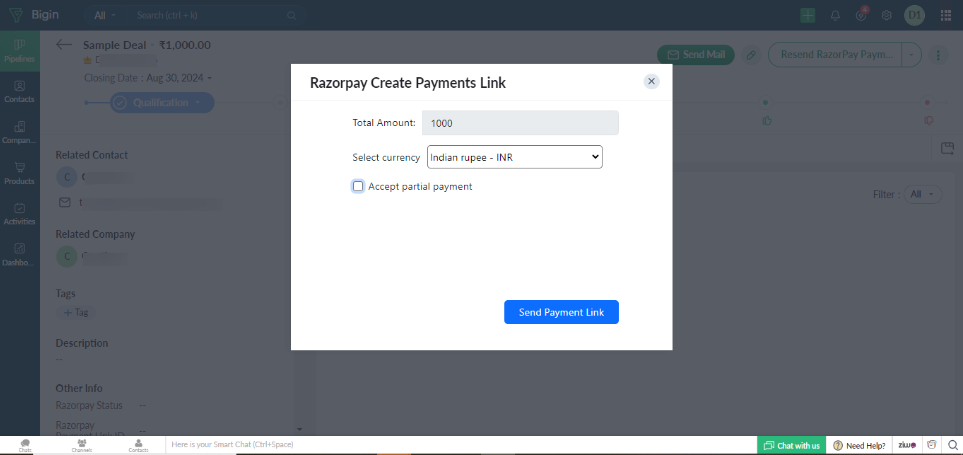Click the icon left of bottom search
Image resolution: width=963 pixels, height=455 pixels.
coord(932,445)
